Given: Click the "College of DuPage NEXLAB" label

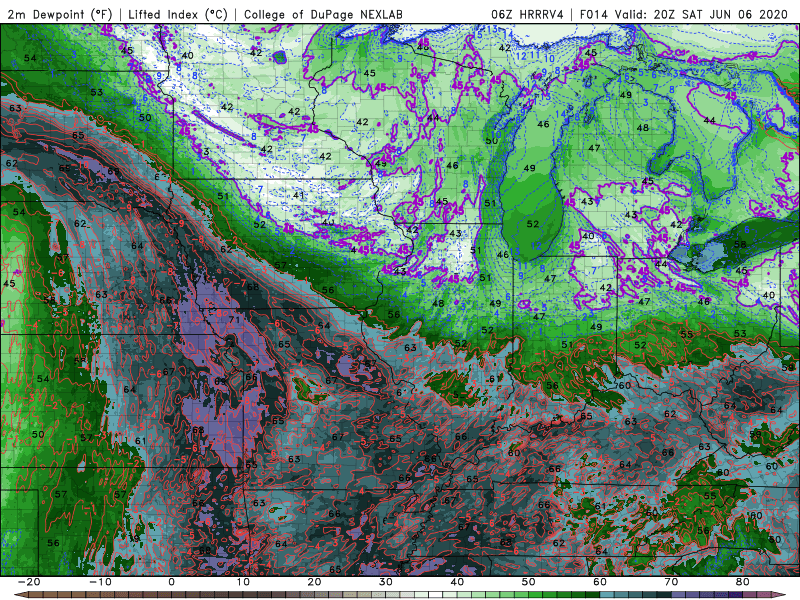Looking at the screenshot, I should 323,14.
